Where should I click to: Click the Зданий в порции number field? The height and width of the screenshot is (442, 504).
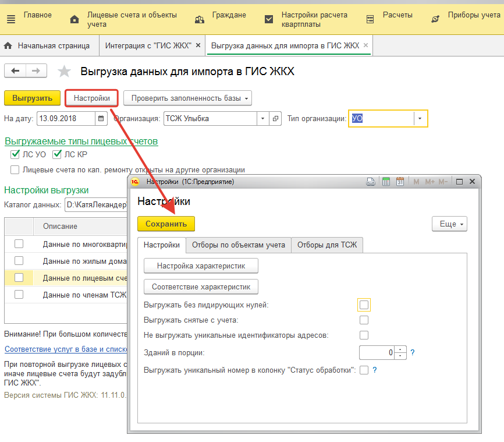(377, 352)
